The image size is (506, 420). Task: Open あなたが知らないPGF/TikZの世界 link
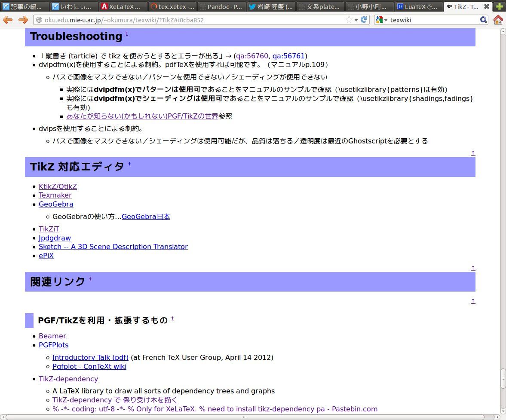point(142,116)
